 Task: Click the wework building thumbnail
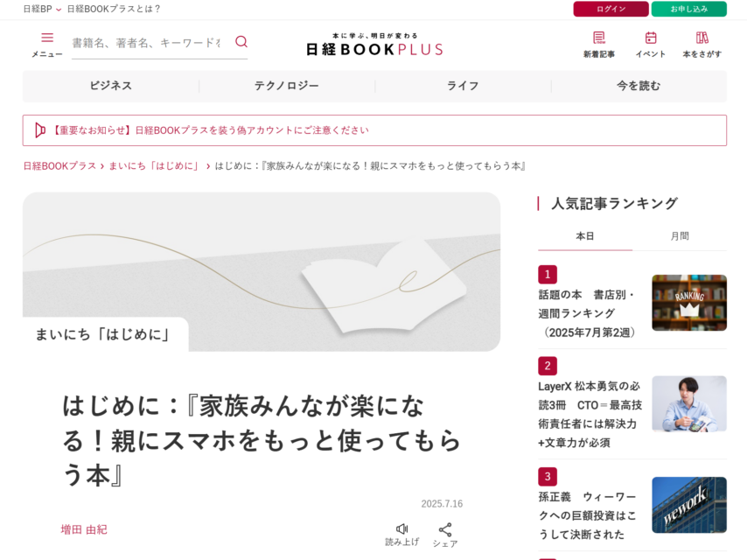689,505
